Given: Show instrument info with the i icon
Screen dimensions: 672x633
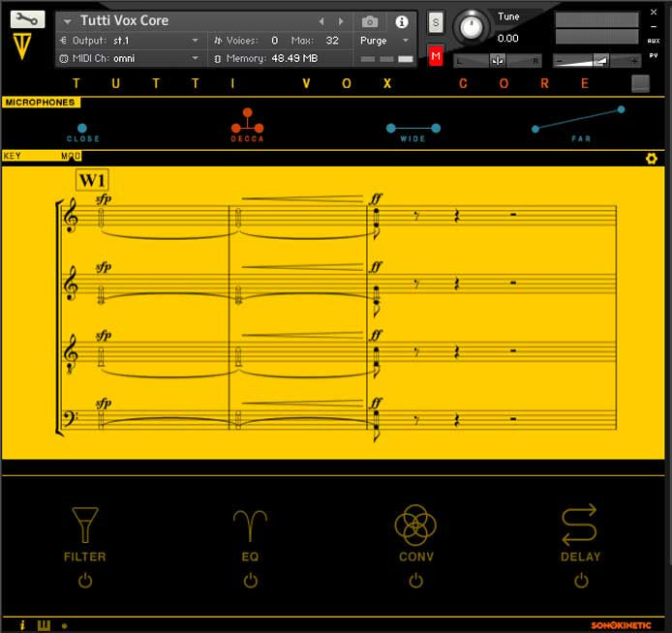Looking at the screenshot, I should click(x=402, y=21).
